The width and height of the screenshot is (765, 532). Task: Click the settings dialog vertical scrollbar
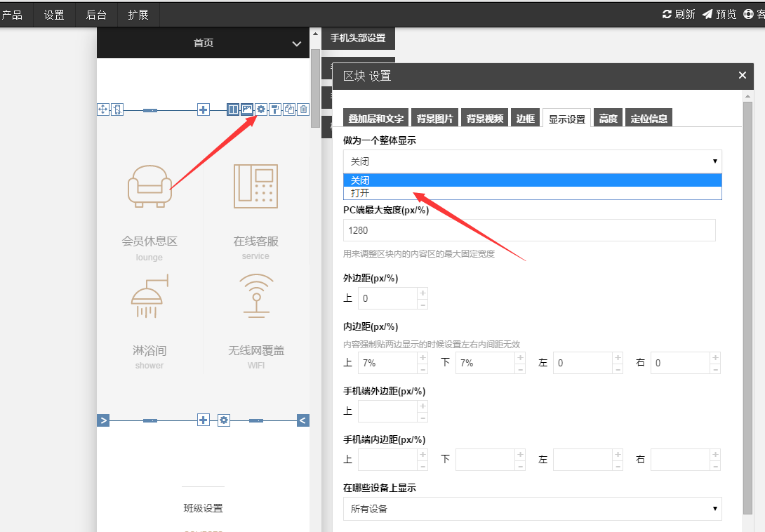click(x=747, y=307)
